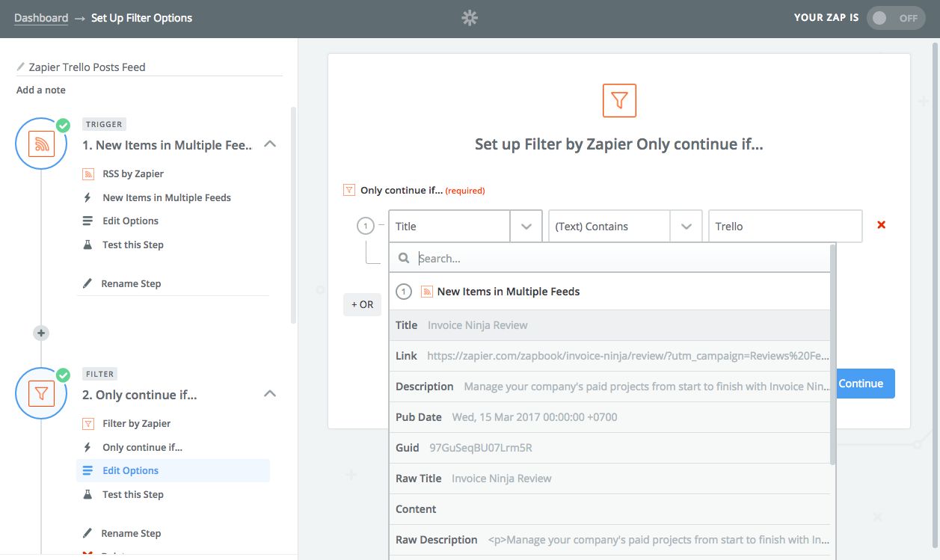Remove the filter rule with red X
This screenshot has height=560, width=940.
click(881, 225)
